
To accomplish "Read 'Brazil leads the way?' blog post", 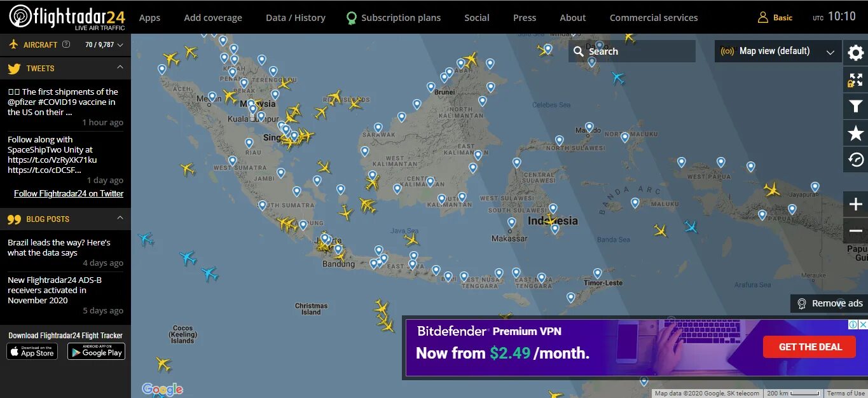I will click(59, 247).
